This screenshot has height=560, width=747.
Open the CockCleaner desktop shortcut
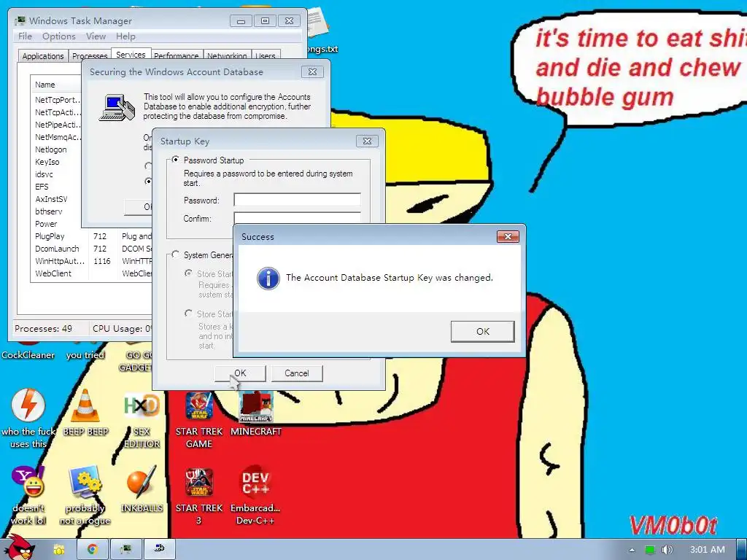pos(28,349)
